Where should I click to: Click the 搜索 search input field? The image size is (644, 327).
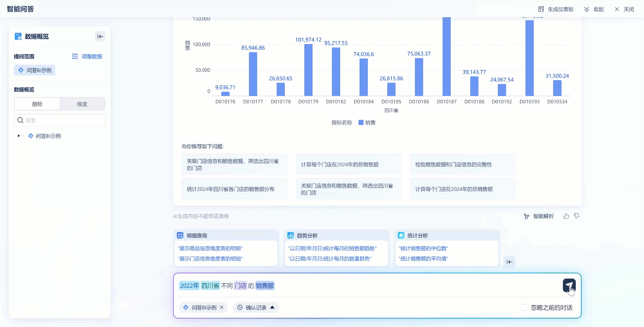click(59, 120)
